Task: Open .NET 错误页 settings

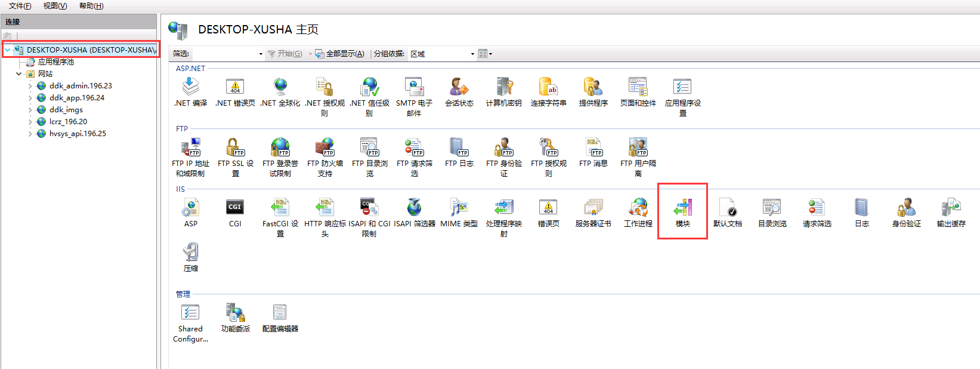Action: point(236,93)
